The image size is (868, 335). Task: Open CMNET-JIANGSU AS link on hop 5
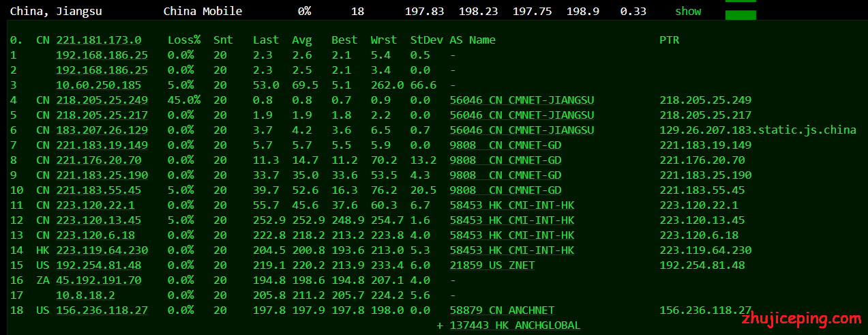click(522, 115)
